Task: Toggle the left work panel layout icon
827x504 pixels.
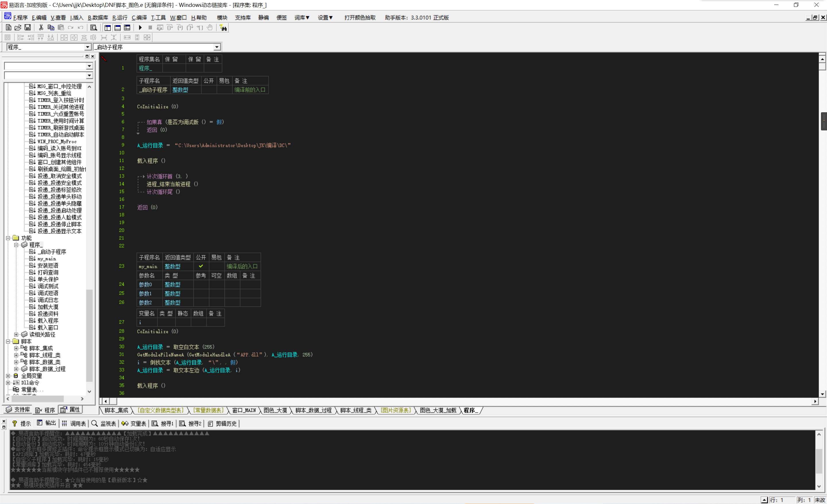Action: pos(107,28)
